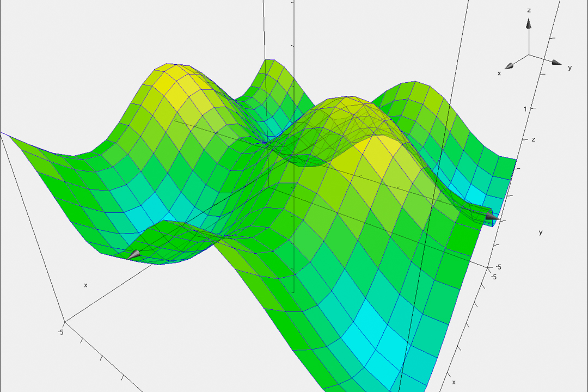Select the "x" label at the bottom-right edge
The height and width of the screenshot is (392, 588).
[454, 382]
